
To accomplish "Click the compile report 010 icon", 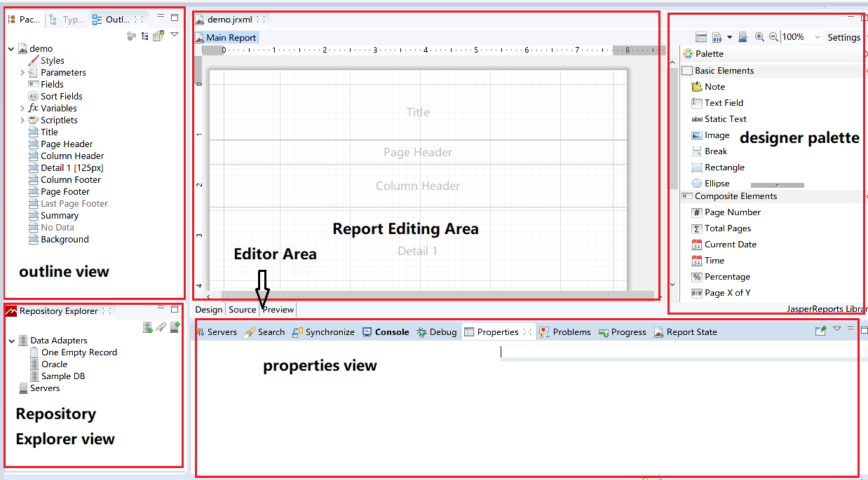I will tap(717, 37).
